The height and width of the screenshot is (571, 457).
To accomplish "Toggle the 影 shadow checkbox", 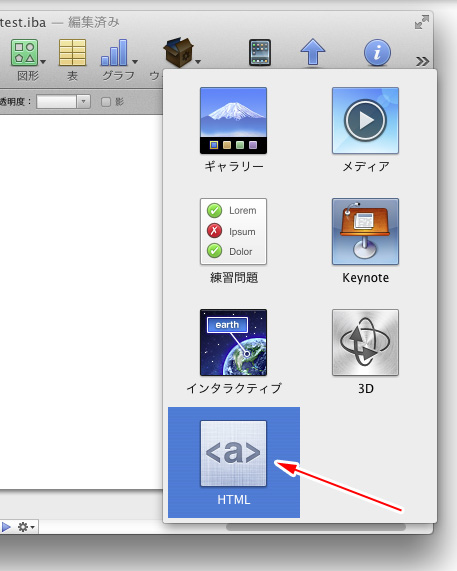I will [x=106, y=102].
